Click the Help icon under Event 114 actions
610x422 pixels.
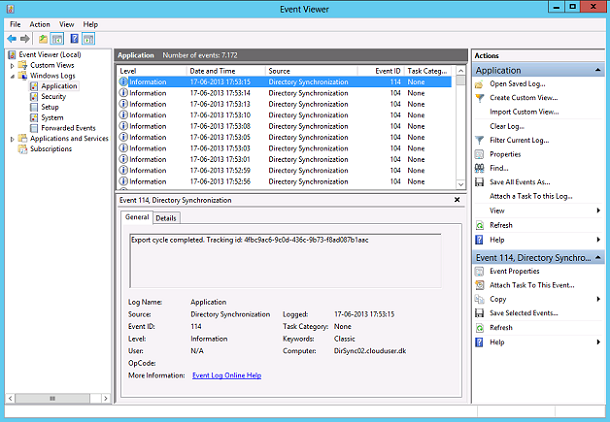[479, 342]
